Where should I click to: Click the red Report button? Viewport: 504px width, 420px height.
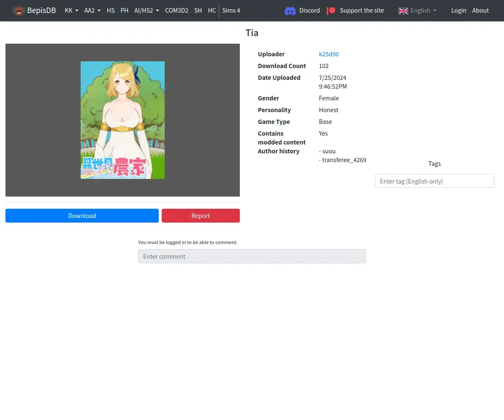point(201,215)
